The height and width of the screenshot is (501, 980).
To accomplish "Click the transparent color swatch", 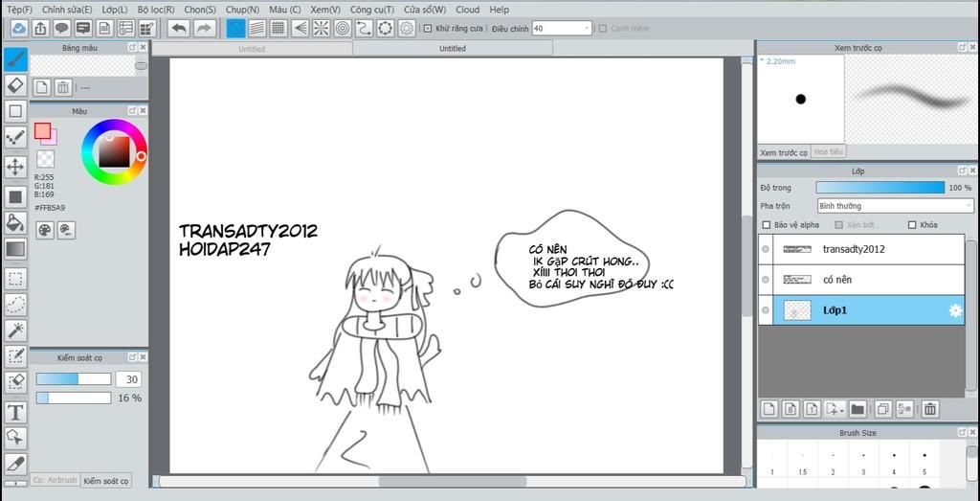I will point(45,159).
